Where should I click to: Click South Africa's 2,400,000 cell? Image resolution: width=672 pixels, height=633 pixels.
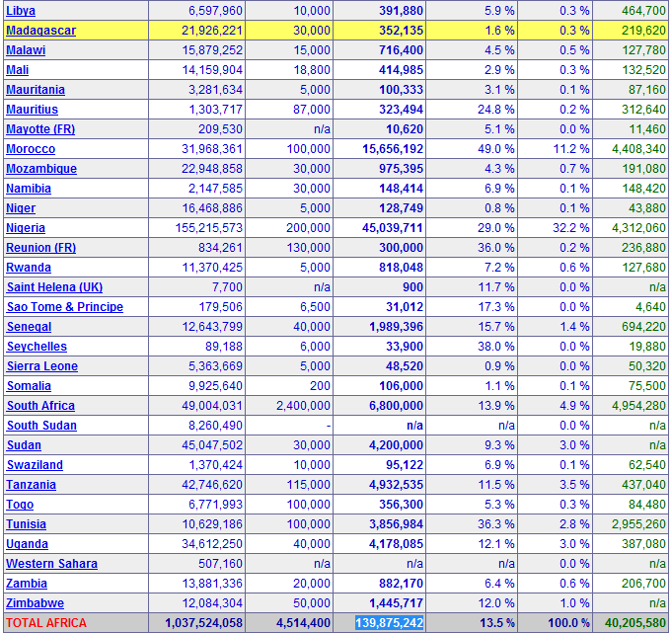click(303, 405)
